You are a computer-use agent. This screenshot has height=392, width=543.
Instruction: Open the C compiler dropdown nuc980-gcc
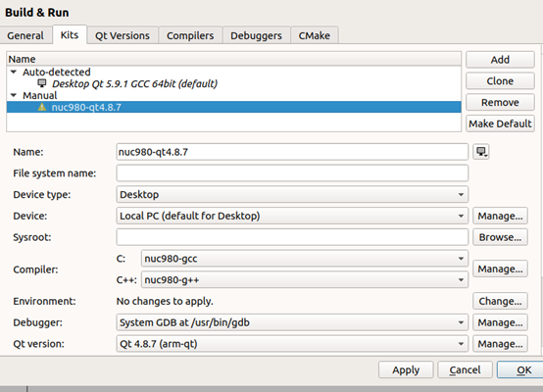coord(305,259)
